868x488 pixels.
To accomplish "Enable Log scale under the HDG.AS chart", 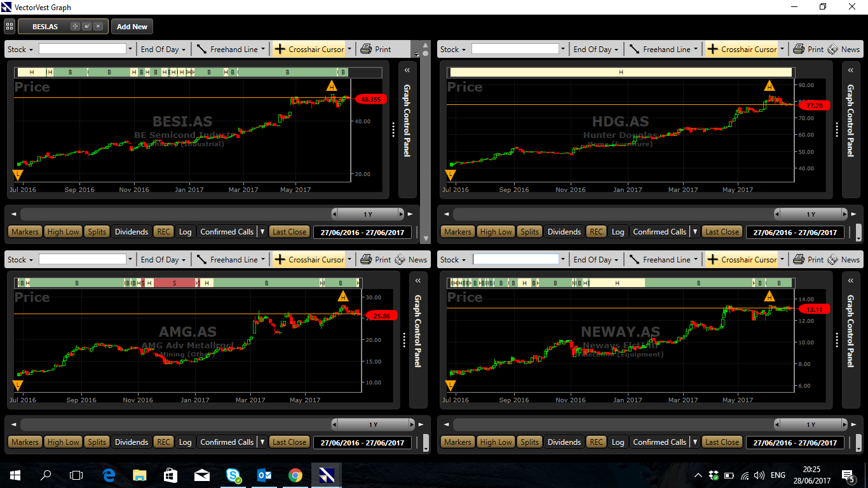I will [618, 232].
